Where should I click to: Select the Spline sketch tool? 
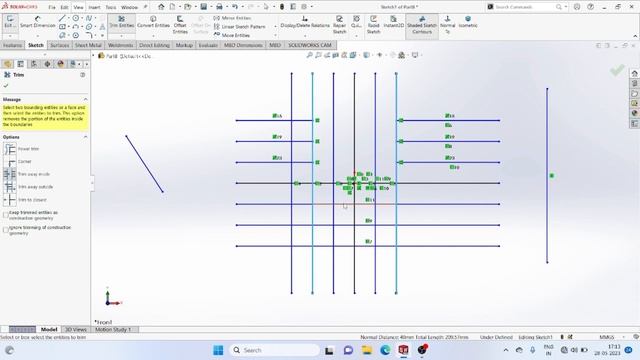[89, 18]
